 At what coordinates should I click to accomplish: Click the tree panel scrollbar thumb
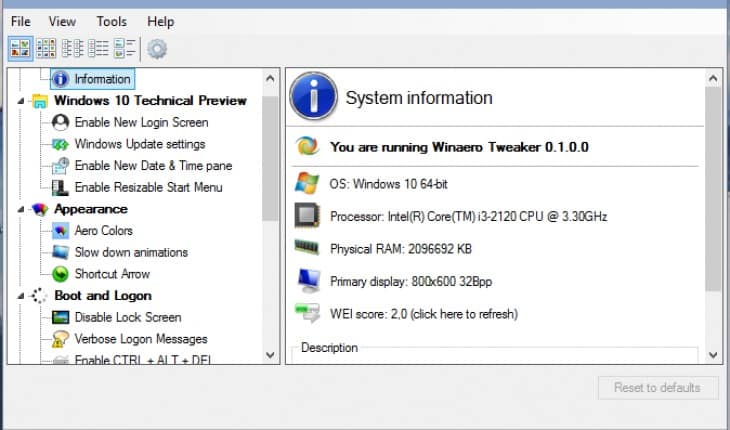(x=270, y=158)
